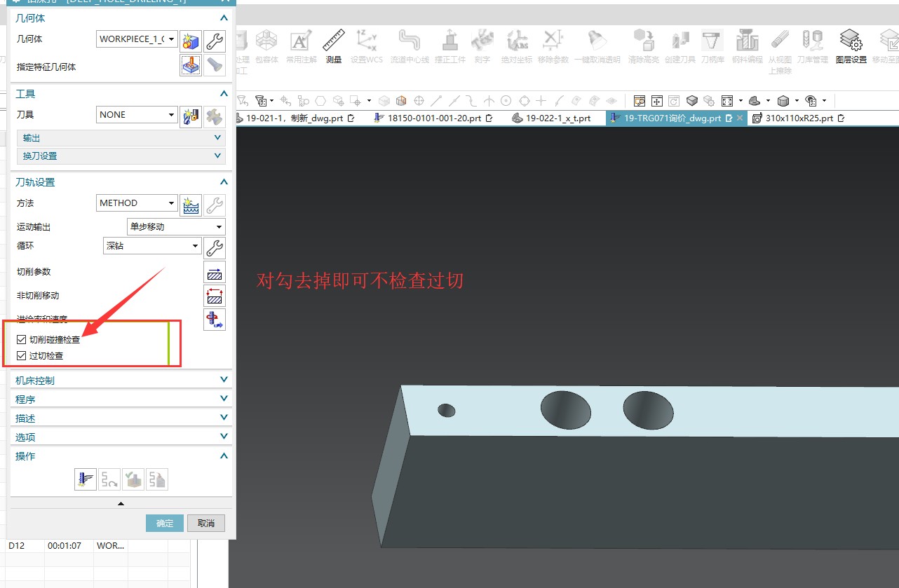Expand the 机床控制 section
899x588 pixels.
(x=121, y=381)
